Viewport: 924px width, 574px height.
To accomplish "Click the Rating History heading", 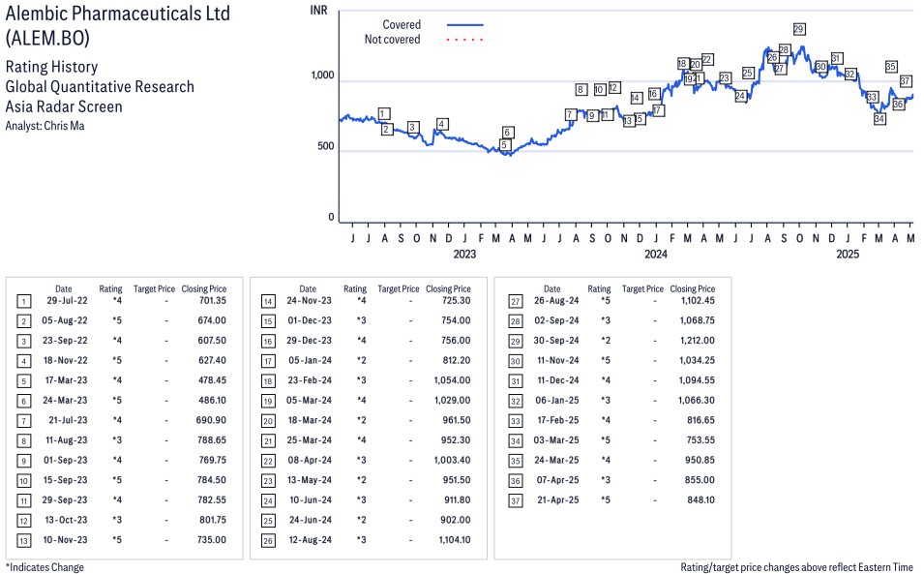I will [51, 67].
